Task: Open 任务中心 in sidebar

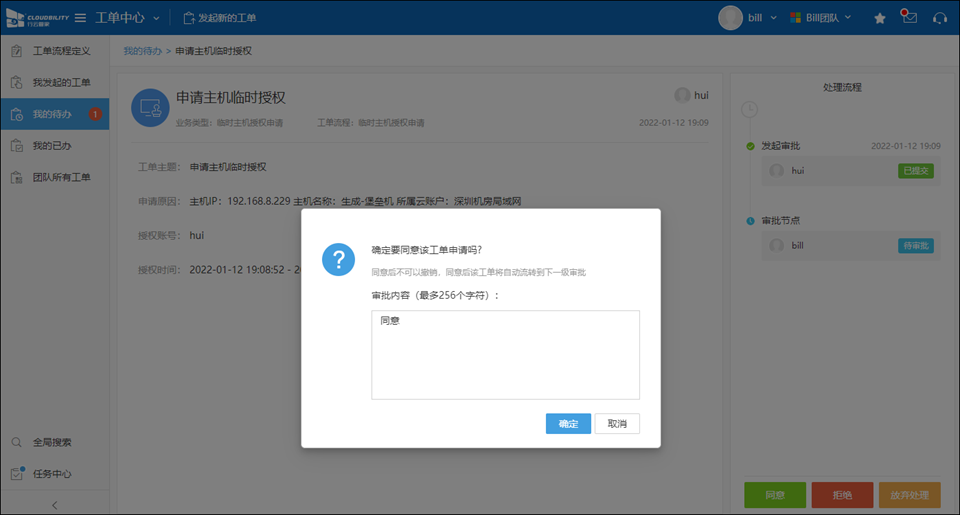Action: click(x=54, y=473)
